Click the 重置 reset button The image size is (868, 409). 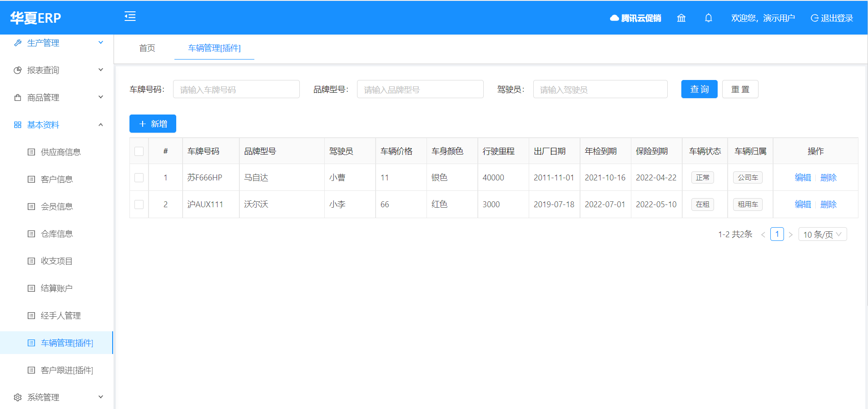740,89
